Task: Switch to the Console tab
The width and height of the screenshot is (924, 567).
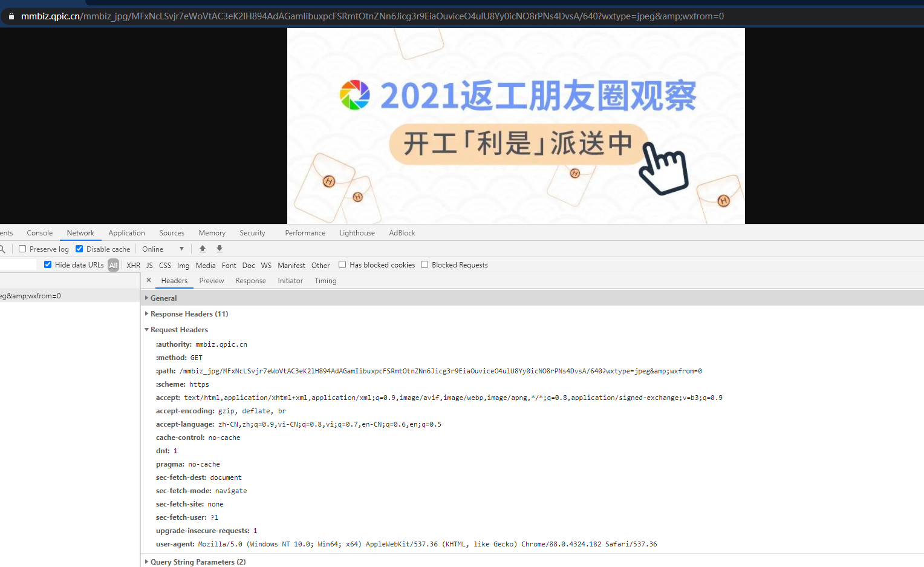Action: pos(40,233)
